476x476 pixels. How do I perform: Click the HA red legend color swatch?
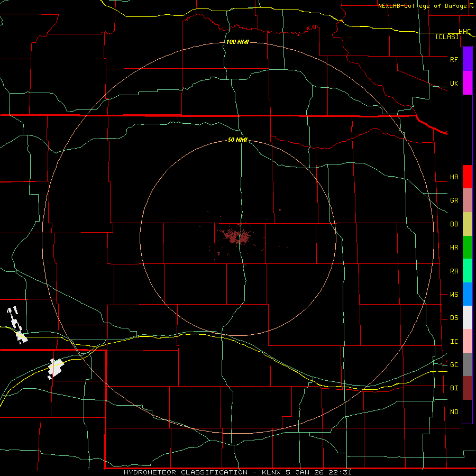pos(467,177)
